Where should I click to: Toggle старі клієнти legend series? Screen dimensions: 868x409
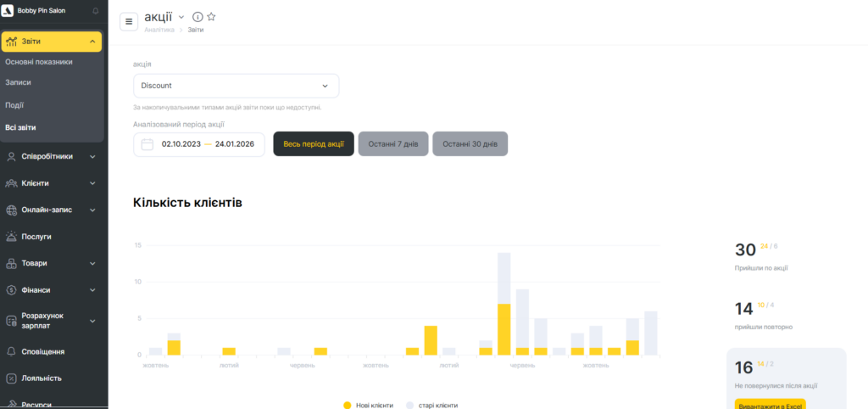click(431, 406)
